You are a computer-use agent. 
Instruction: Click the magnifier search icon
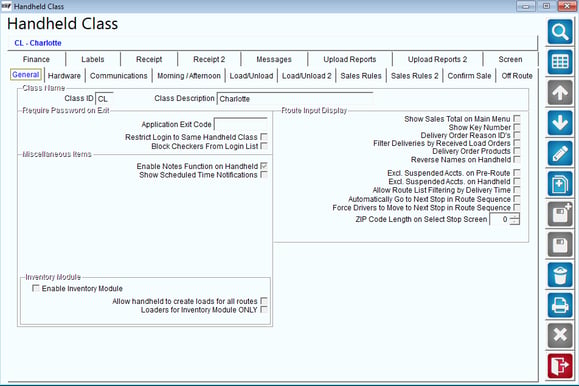(560, 32)
